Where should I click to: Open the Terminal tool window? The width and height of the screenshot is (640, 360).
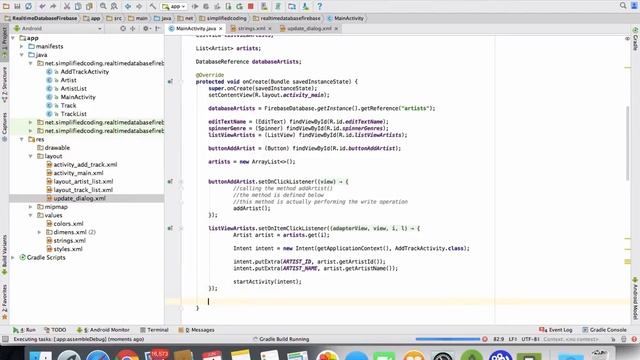pos(154,330)
